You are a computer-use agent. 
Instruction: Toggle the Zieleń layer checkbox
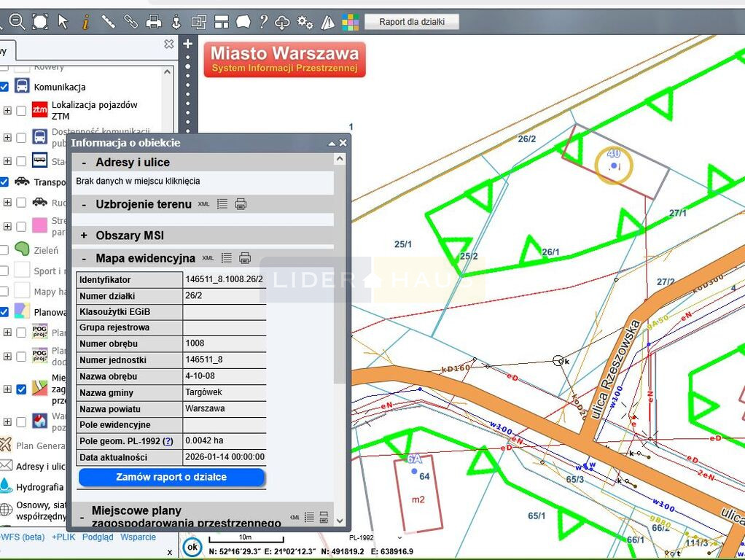(4, 250)
